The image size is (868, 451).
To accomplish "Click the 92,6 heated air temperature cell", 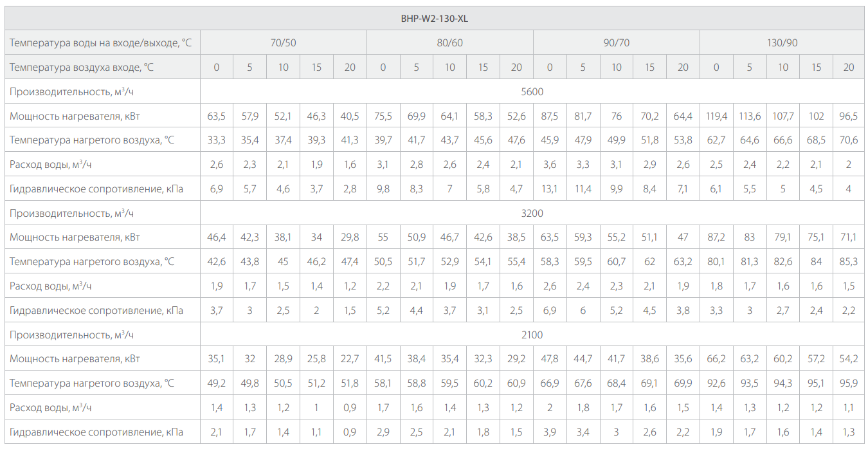I will pyautogui.click(x=716, y=383).
